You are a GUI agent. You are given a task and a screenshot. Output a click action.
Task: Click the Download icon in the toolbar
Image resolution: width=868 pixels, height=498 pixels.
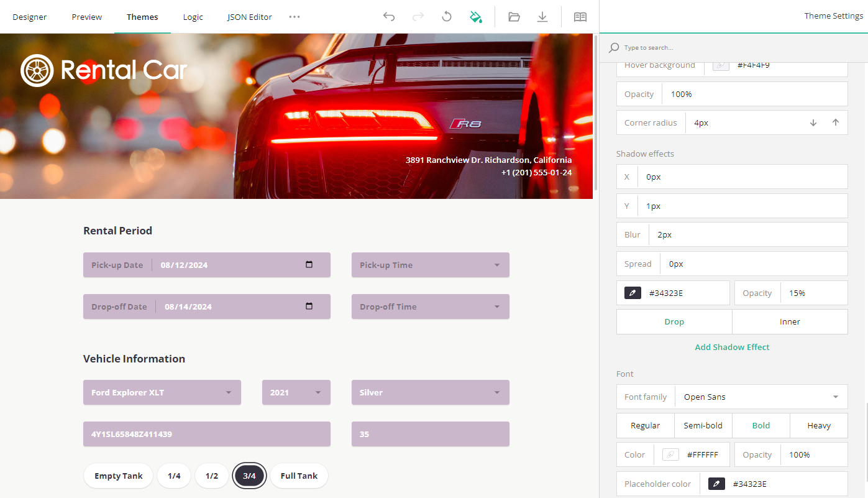click(542, 17)
